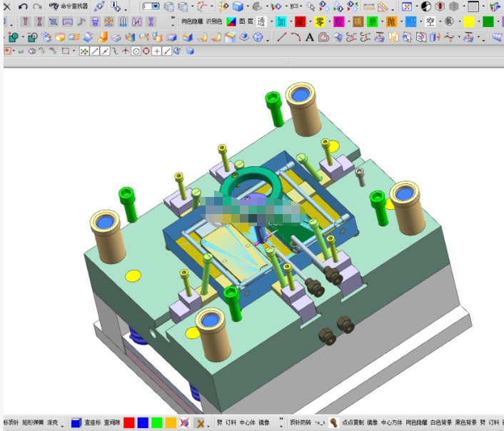Open the 命令查找器 command finder
The width and height of the screenshot is (504, 431).
coord(69,6)
